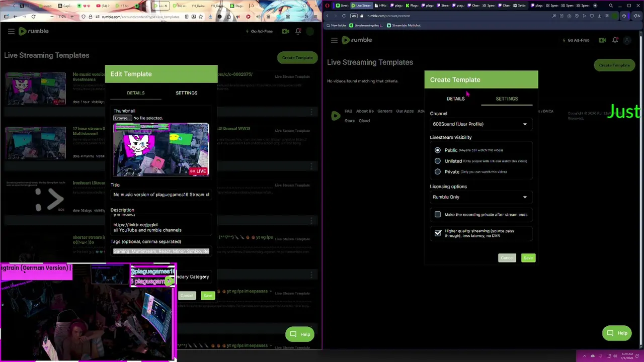Select Unlisted livestream visibility
Image resolution: width=644 pixels, height=362 pixels.
[438, 161]
